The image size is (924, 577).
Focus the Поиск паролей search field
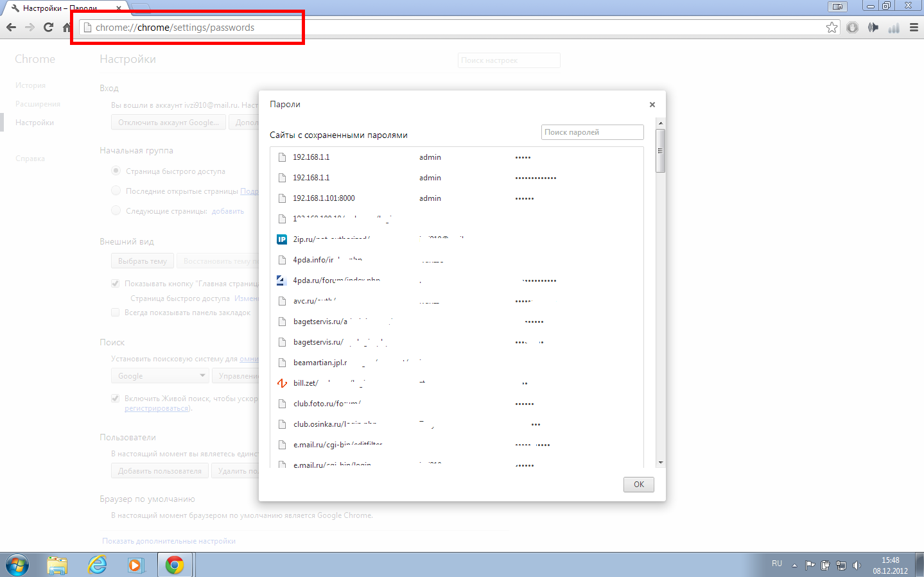(593, 132)
